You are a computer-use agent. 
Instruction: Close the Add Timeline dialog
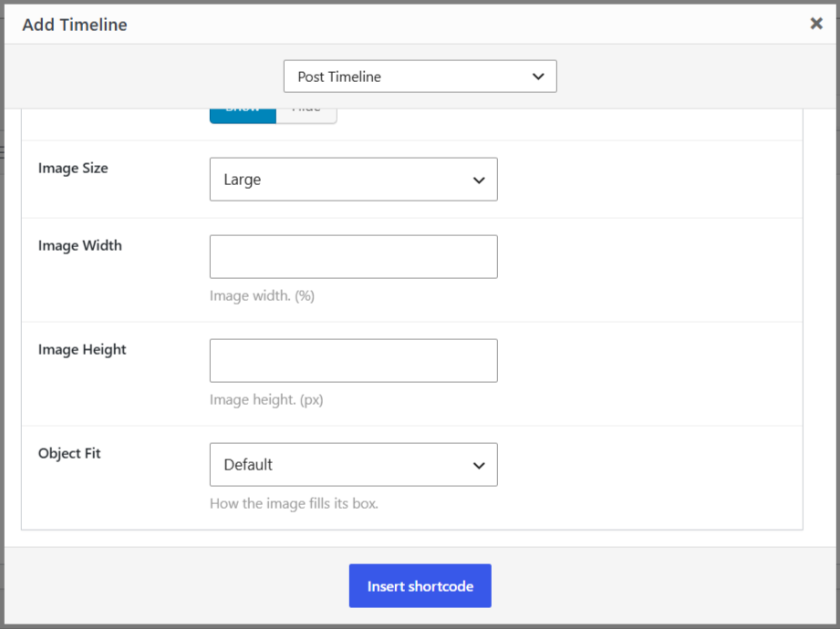pos(816,24)
